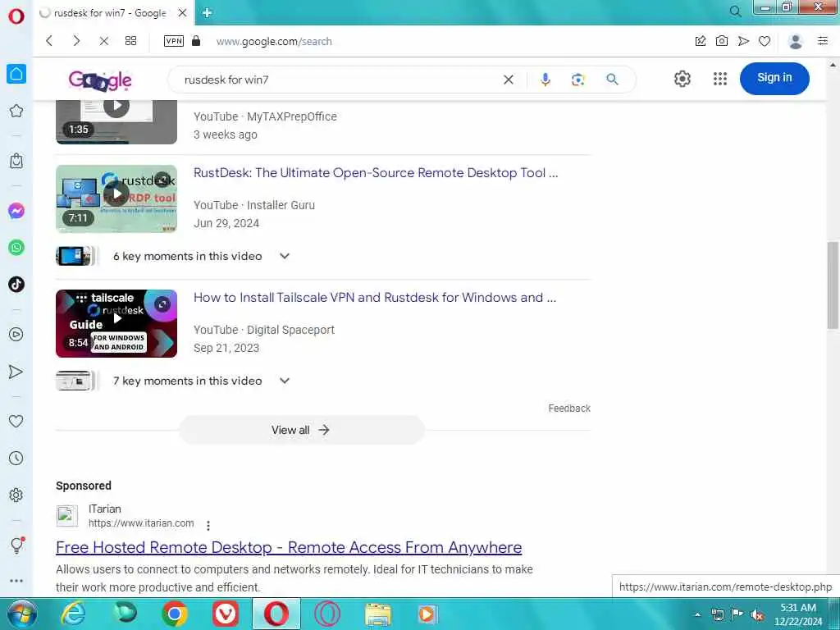Image resolution: width=840 pixels, height=630 pixels.
Task: Open sidebar History clock icon
Action: tap(16, 458)
